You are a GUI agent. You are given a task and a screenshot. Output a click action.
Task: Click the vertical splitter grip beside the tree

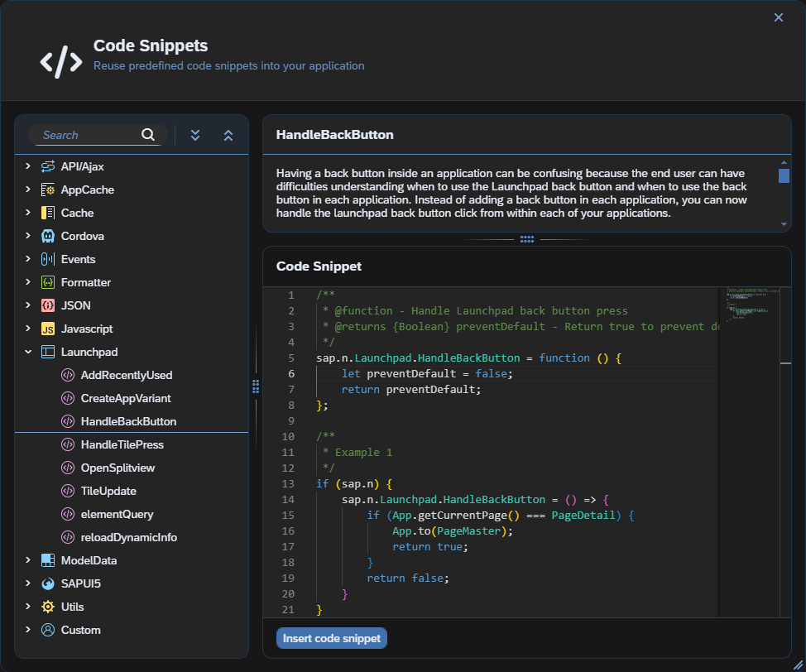tap(256, 386)
